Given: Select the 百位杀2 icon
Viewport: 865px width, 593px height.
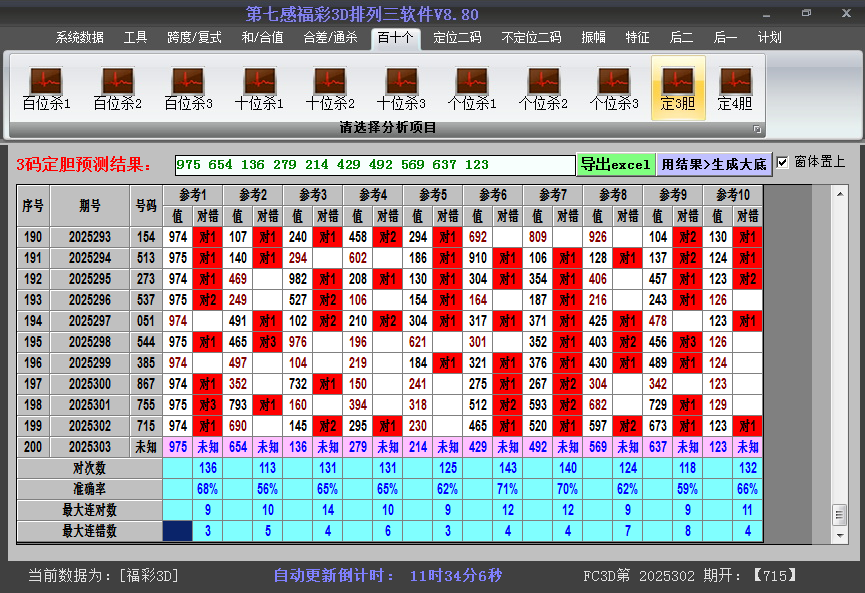Looking at the screenshot, I should [x=117, y=88].
